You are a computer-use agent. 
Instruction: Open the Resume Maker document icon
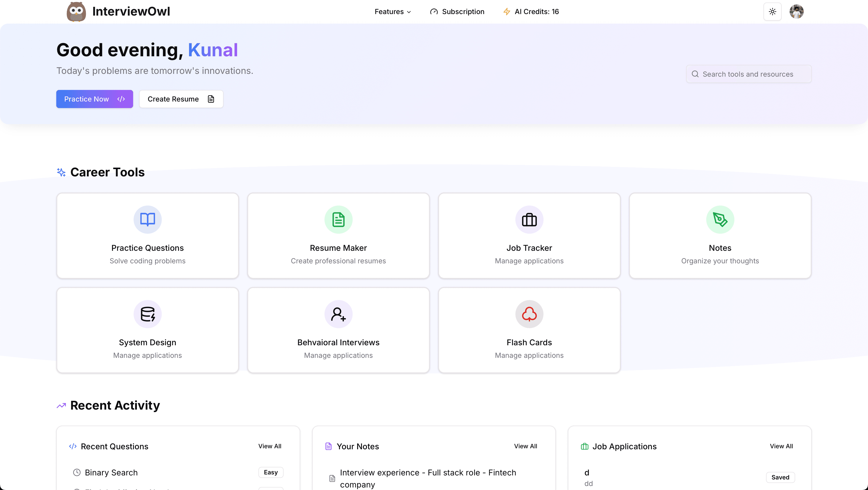[x=338, y=220]
